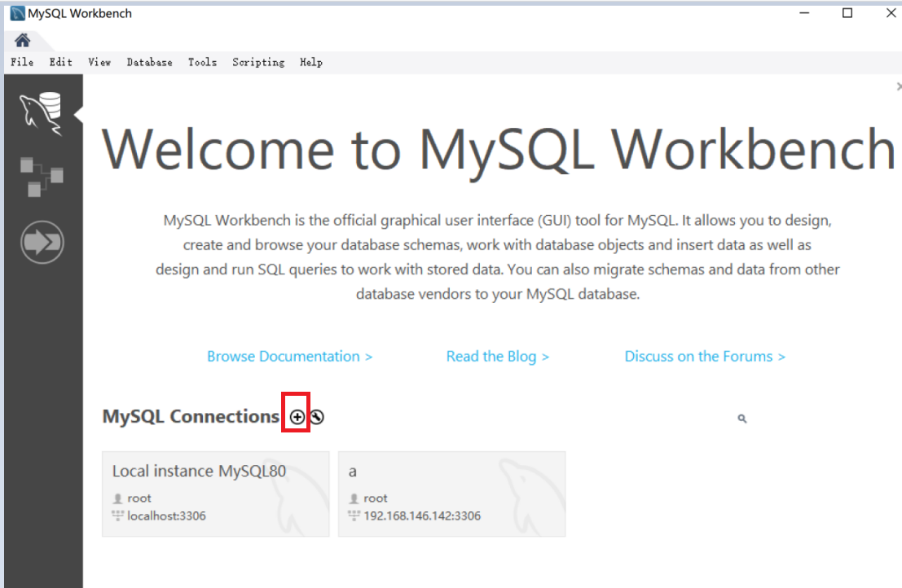902x588 pixels.
Task: Click the 192.168.146.142:3306 host text
Action: coord(421,516)
